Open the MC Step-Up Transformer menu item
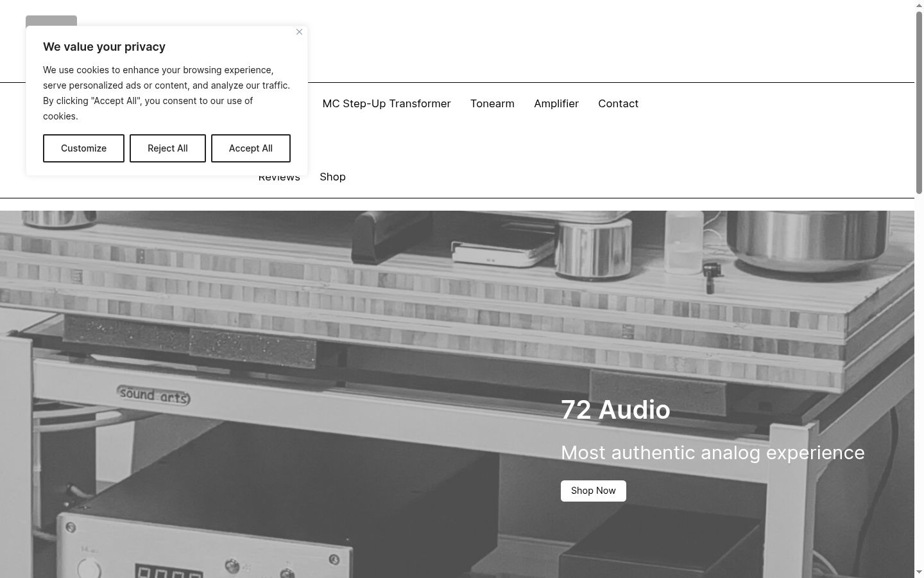This screenshot has width=924, height=578. 386,104
